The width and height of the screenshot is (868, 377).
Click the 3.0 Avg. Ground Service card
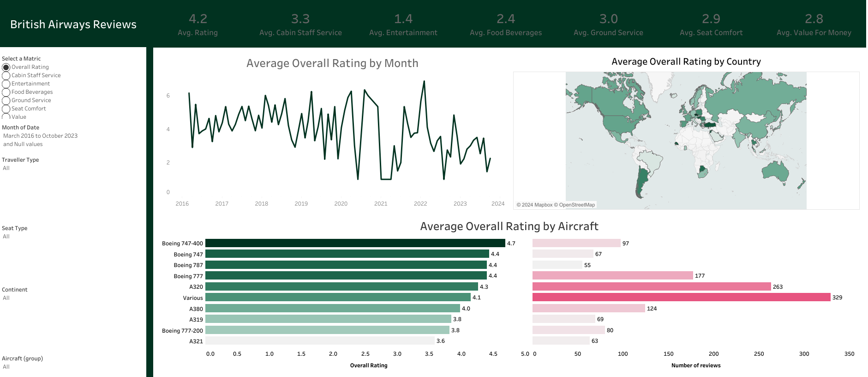[x=608, y=24]
